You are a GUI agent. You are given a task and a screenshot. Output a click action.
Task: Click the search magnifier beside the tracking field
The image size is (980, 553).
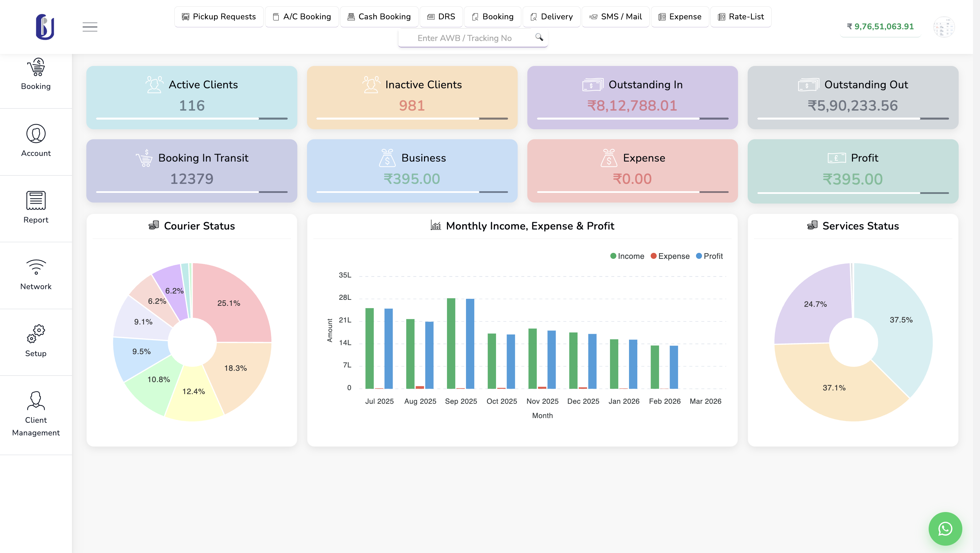539,38
